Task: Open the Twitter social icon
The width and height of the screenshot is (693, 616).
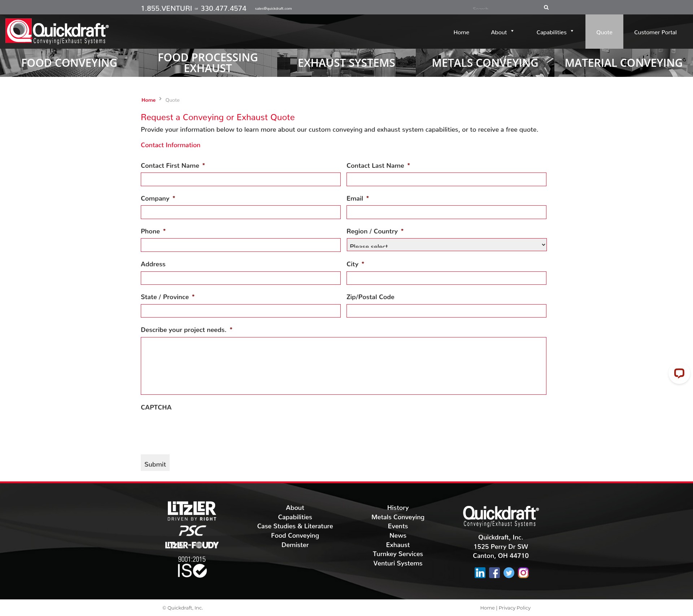Action: (x=509, y=573)
